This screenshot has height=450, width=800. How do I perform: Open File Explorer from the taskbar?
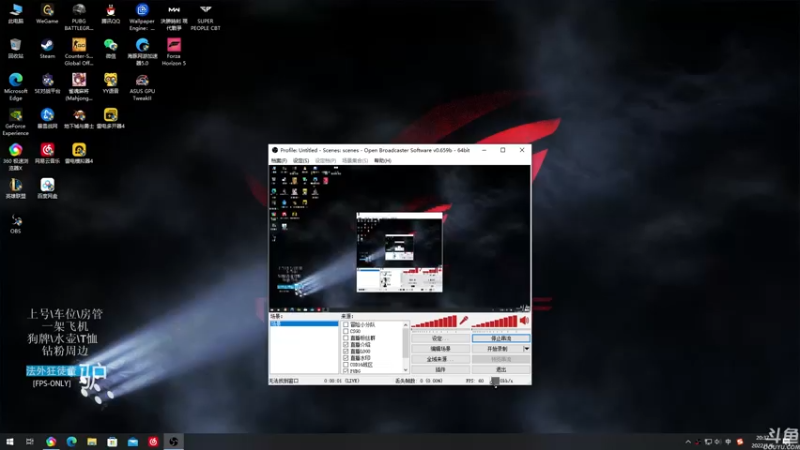coord(92,441)
